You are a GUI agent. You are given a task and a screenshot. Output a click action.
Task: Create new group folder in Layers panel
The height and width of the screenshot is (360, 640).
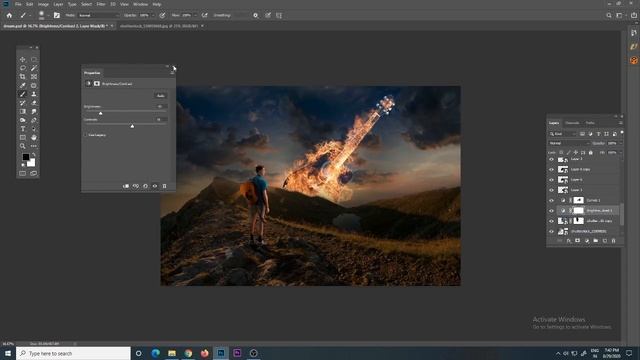click(x=596, y=241)
